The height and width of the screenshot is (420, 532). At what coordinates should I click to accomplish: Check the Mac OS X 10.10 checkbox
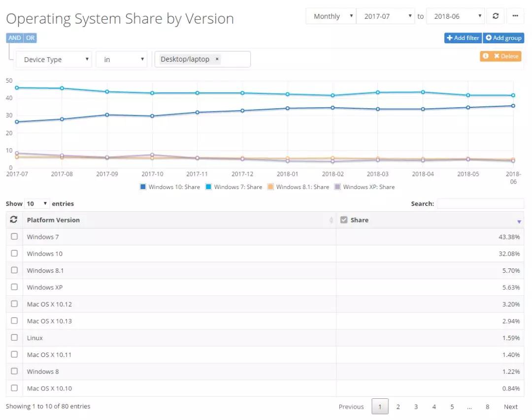[14, 388]
